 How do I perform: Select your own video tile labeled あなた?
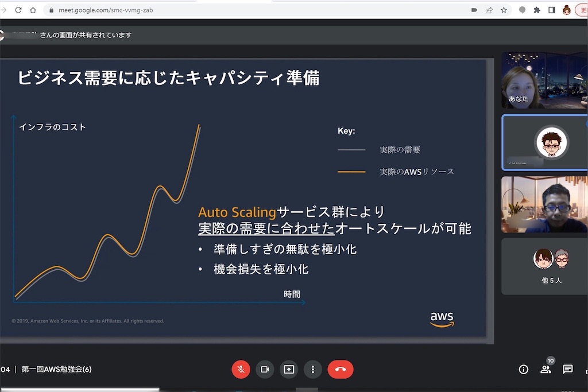point(544,80)
